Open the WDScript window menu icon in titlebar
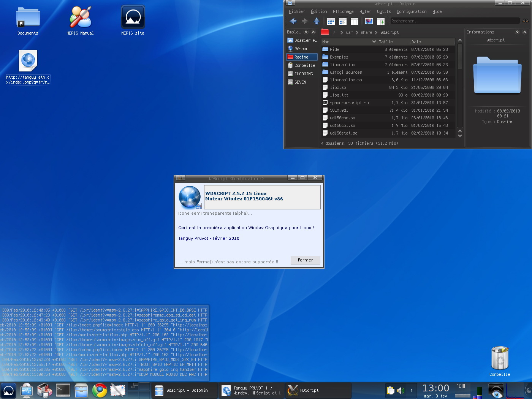The width and height of the screenshot is (532, 399). click(x=181, y=177)
